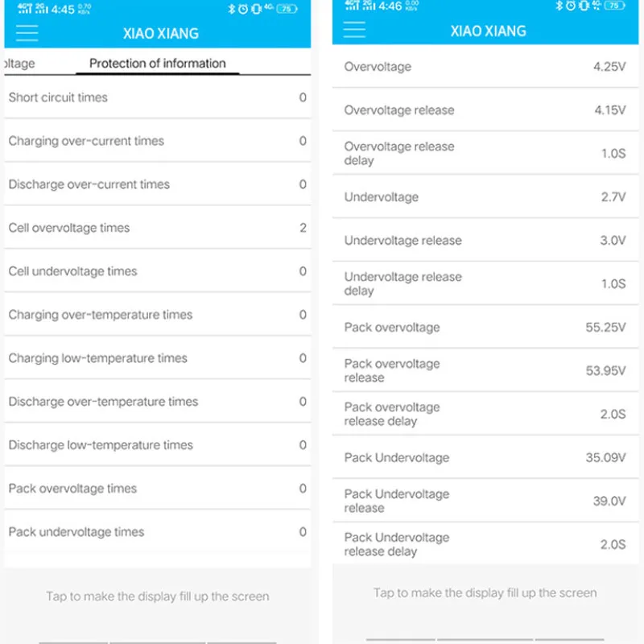This screenshot has height=644, width=644.
Task: Tap battery indicator in left status bar
Action: click(287, 9)
